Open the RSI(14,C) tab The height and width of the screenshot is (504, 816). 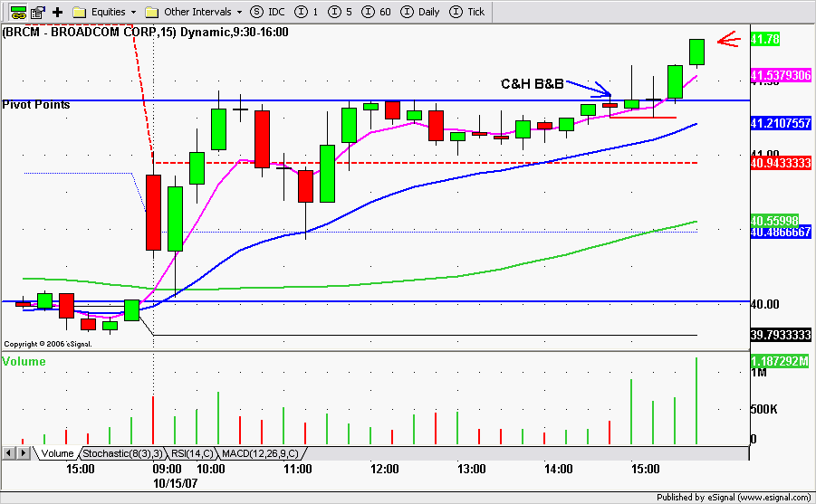(x=192, y=453)
